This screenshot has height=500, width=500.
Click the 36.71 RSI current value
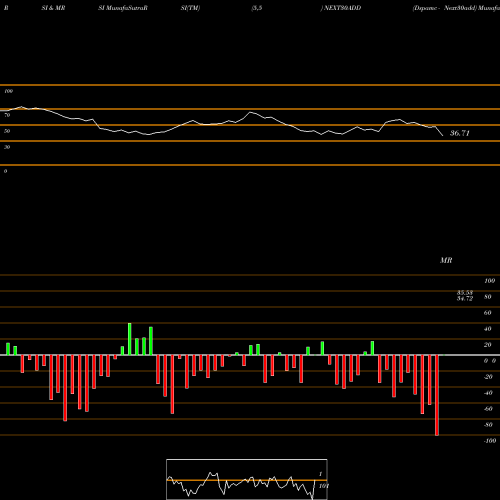[x=460, y=133]
